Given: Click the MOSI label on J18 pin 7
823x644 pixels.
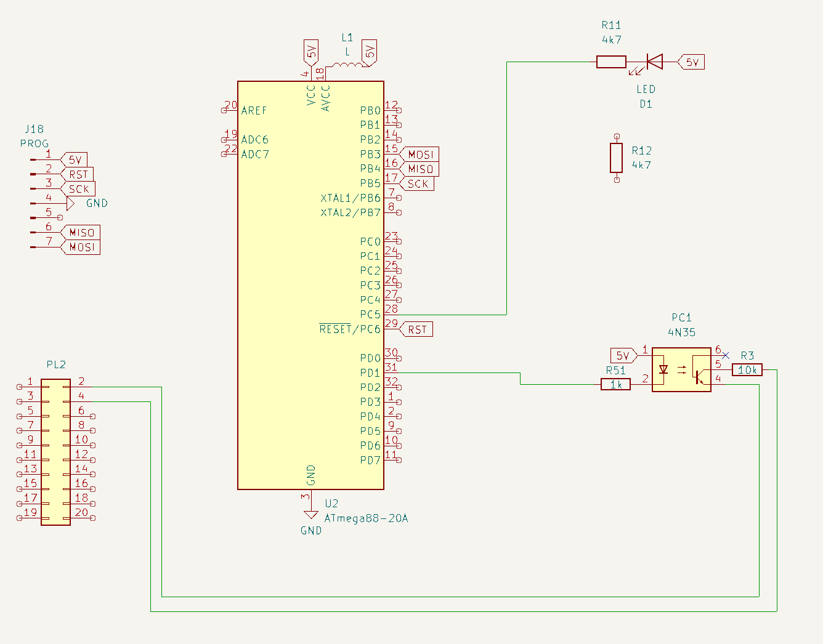Looking at the screenshot, I should [x=80, y=247].
